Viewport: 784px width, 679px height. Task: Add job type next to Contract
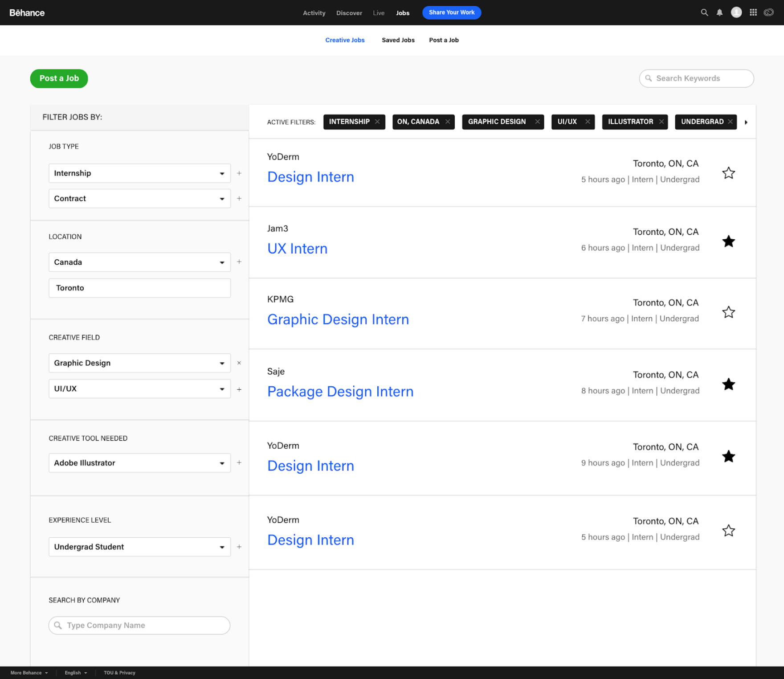click(239, 198)
